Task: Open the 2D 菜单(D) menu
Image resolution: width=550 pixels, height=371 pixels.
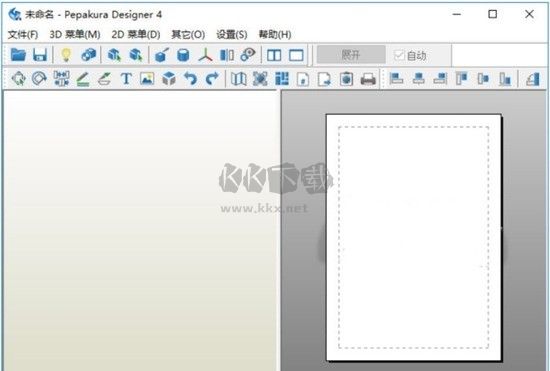Action: [136, 34]
